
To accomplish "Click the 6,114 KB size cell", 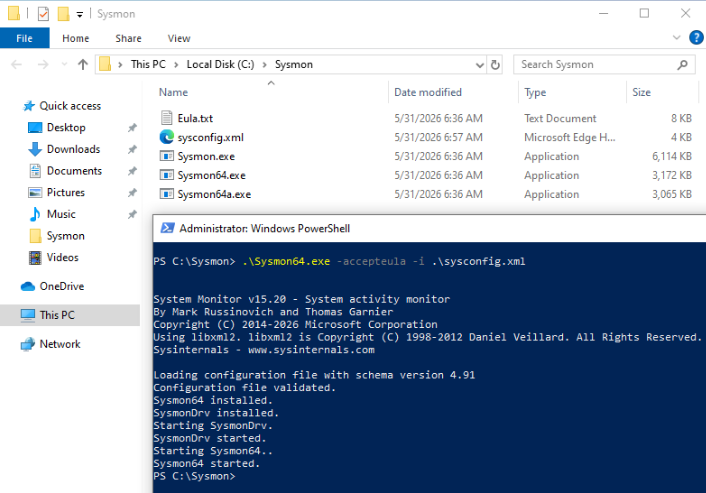I will 672,156.
